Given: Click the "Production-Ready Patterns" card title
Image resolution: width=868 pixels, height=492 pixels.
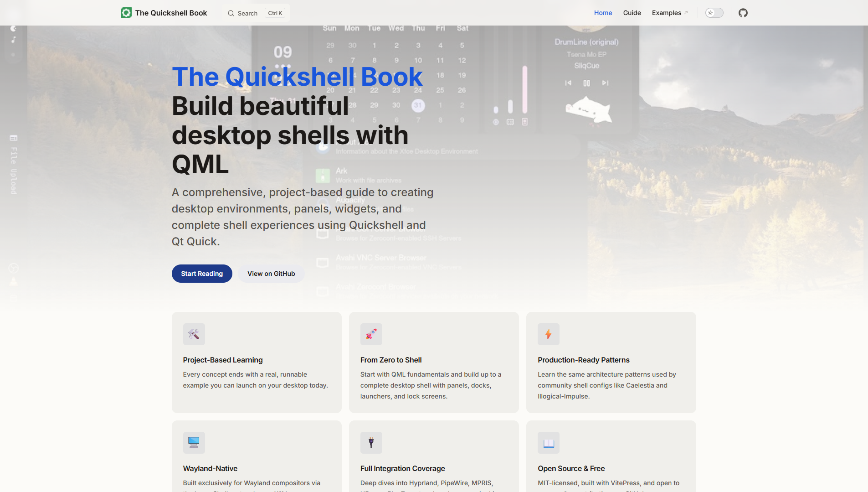Looking at the screenshot, I should pos(584,360).
